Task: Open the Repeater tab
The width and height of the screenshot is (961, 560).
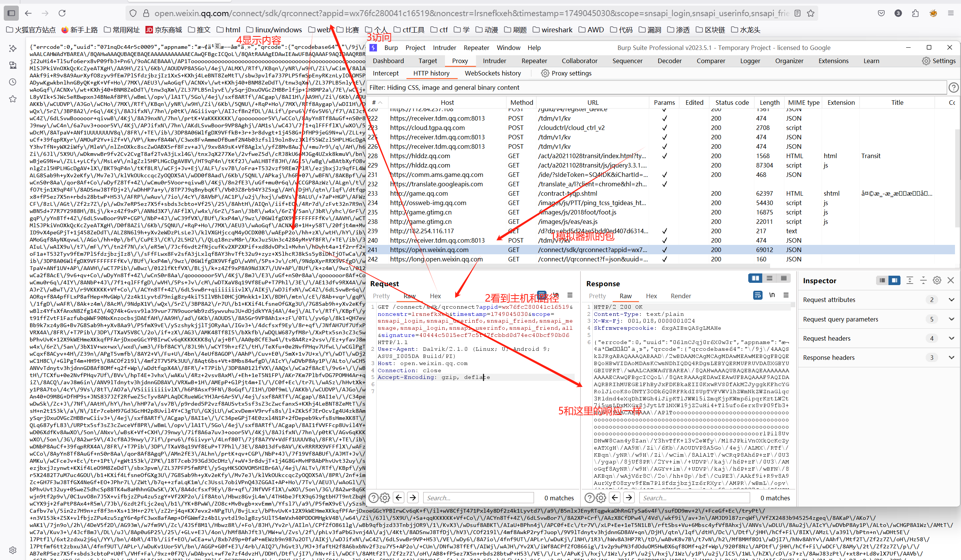Action: tap(534, 61)
